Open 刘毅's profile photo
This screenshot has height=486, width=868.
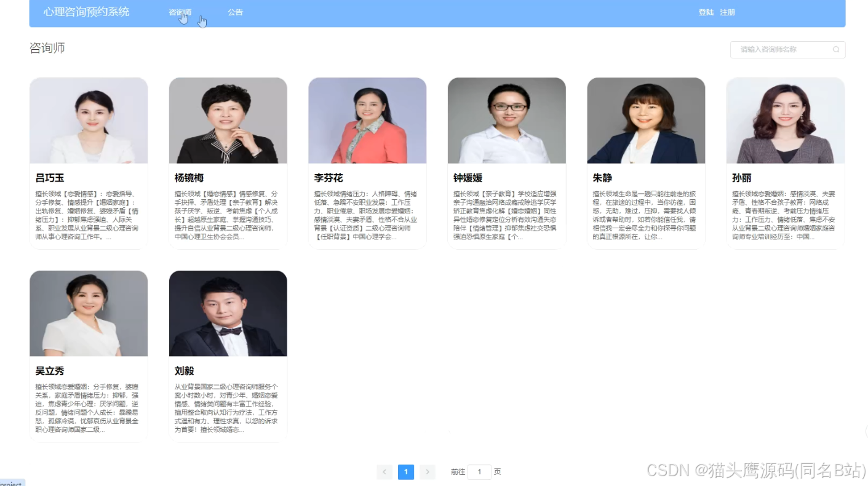tap(228, 314)
